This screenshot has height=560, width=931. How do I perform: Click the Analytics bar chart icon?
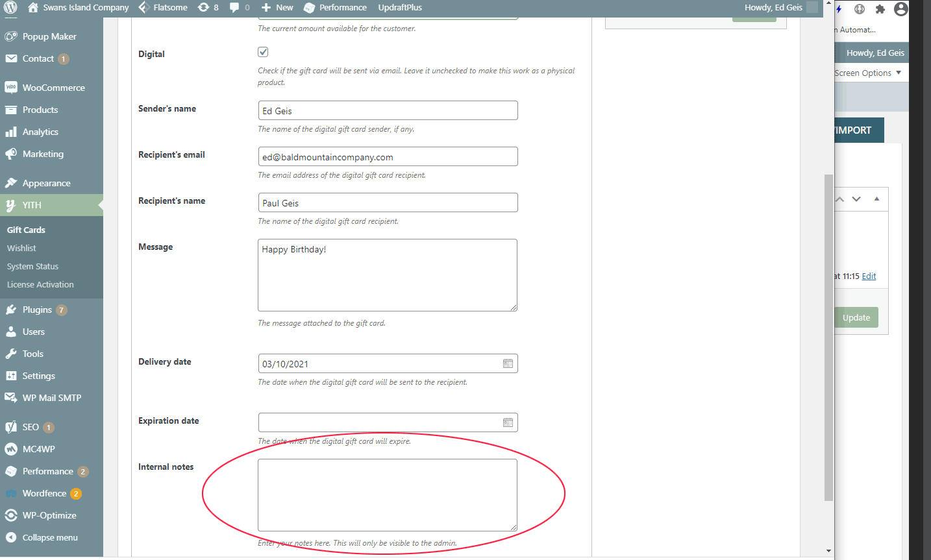[x=11, y=132]
